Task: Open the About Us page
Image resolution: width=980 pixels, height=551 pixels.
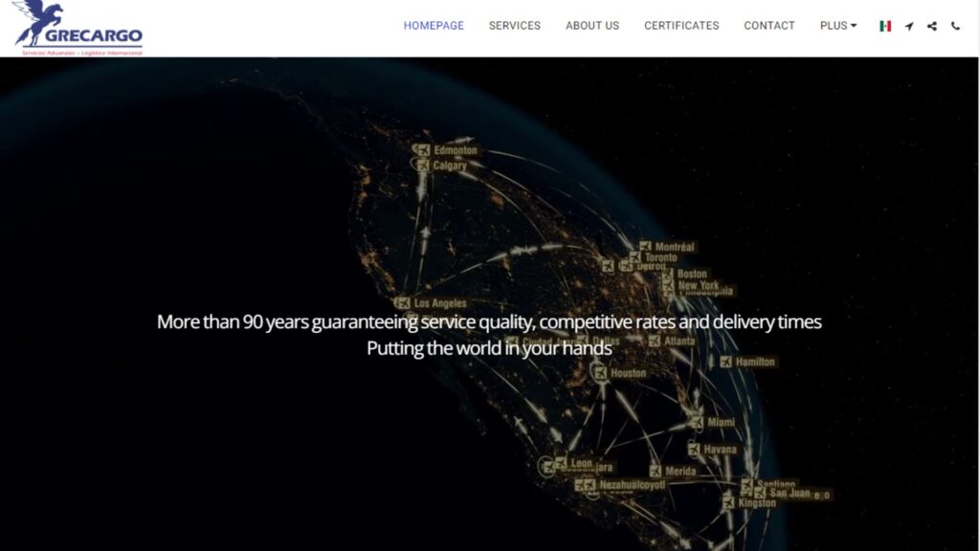Action: (x=592, y=26)
